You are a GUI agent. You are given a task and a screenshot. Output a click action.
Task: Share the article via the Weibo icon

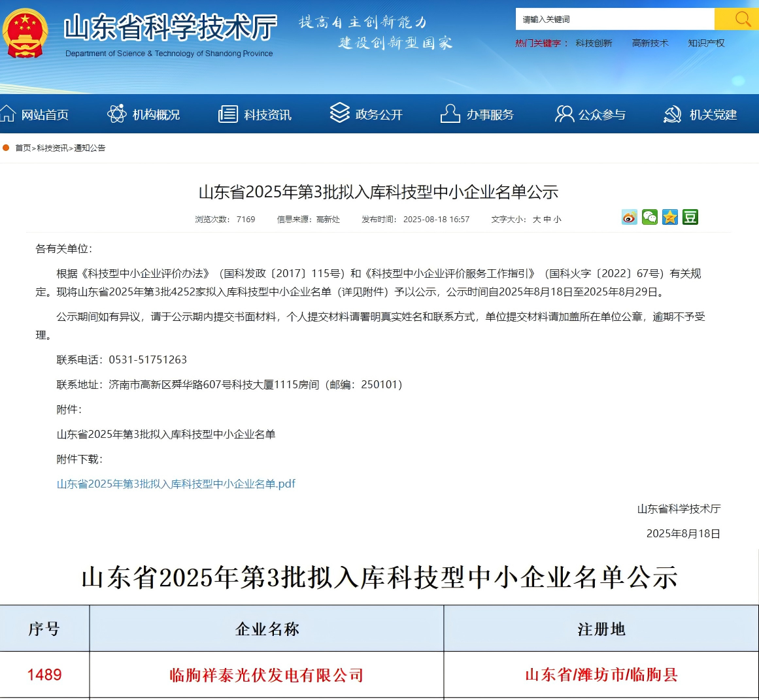629,216
